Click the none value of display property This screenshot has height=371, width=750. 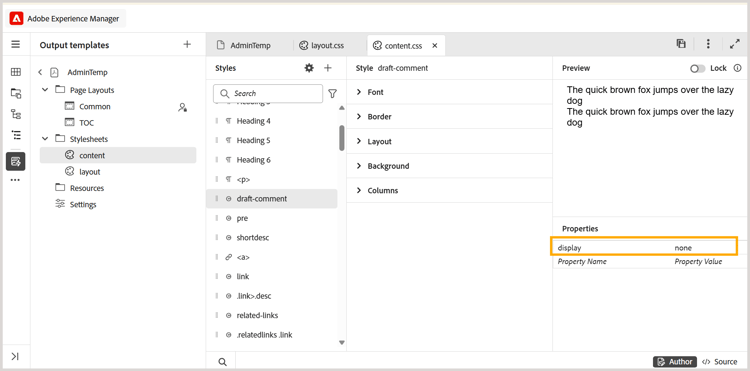click(683, 248)
